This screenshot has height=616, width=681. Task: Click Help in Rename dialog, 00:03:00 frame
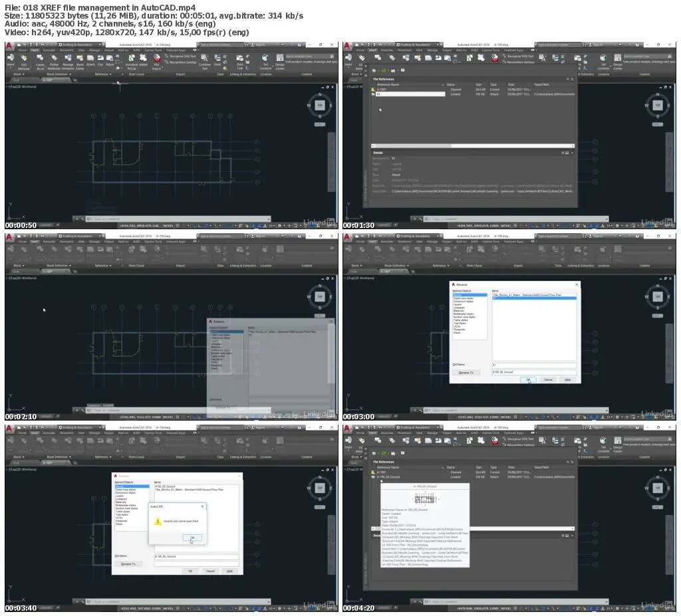pyautogui.click(x=568, y=380)
